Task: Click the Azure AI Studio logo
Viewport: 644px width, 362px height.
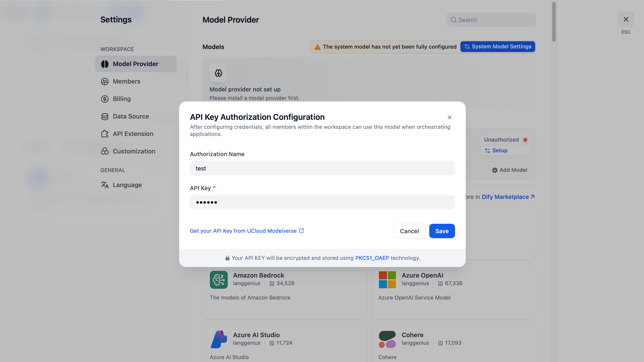Action: point(219,339)
